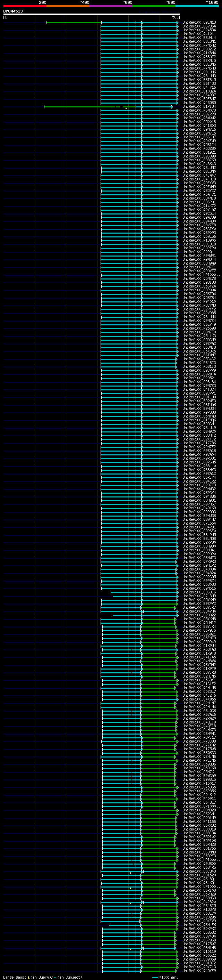Click the red 20% identity legend segment
Image resolution: width=222 pixels, height=980 pixels.
tap(25, 6)
